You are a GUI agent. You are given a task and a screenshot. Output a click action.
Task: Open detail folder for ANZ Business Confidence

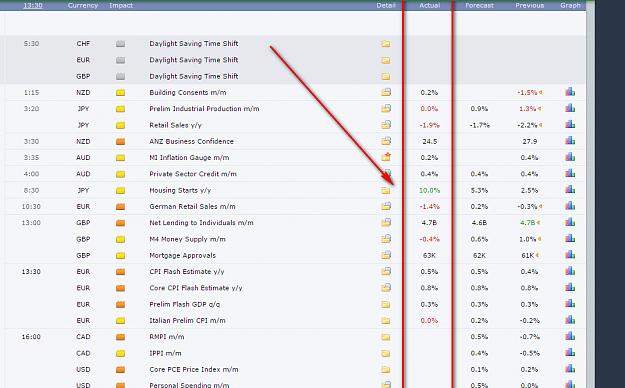tap(385, 141)
